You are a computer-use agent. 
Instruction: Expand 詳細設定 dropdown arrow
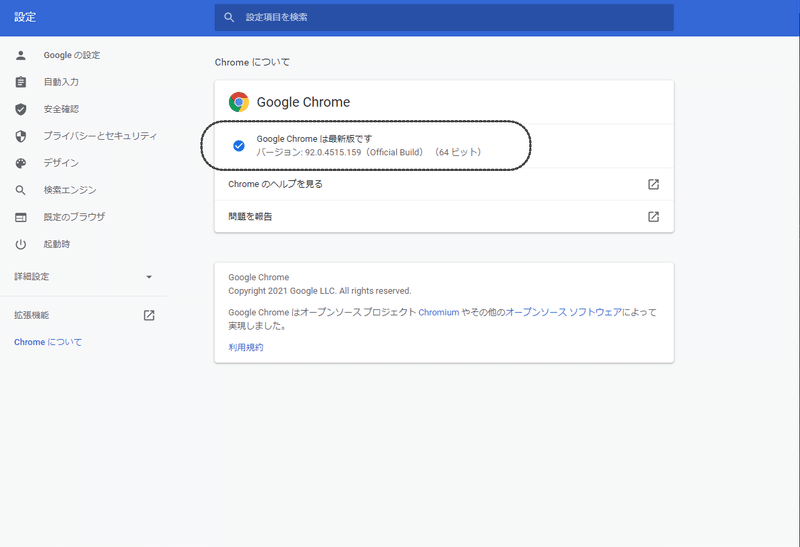click(x=149, y=277)
